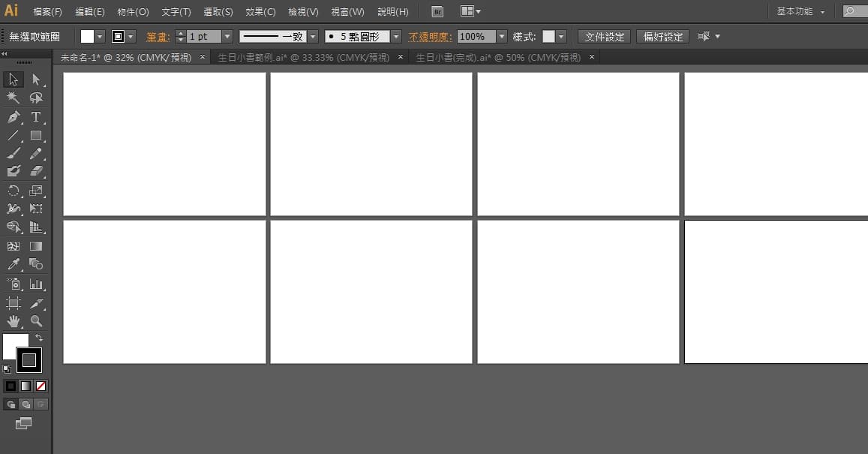Open graphic style (樣式) dropdown
Viewport: 868px width, 454px height.
click(x=561, y=37)
